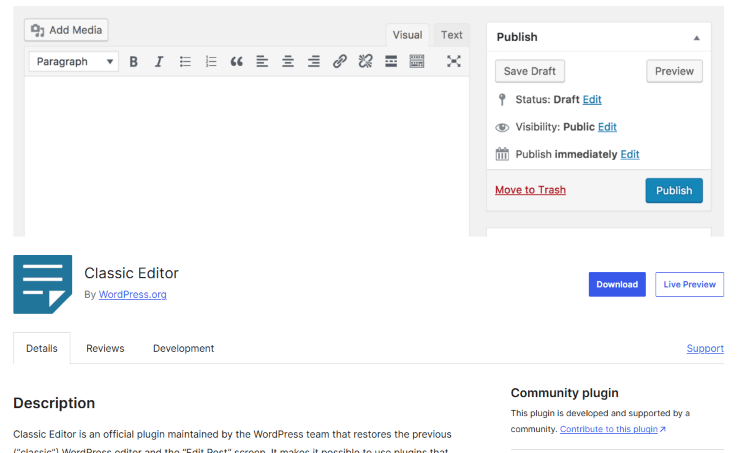Click the Description heading
The height and width of the screenshot is (453, 750).
pos(54,403)
